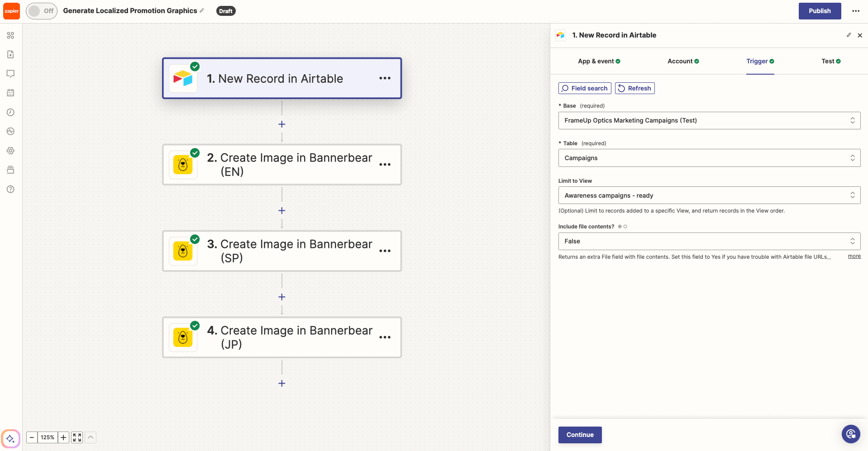Viewport: 868px width, 451px height.
Task: Open the settings gear icon in sidebar
Action: [10, 151]
